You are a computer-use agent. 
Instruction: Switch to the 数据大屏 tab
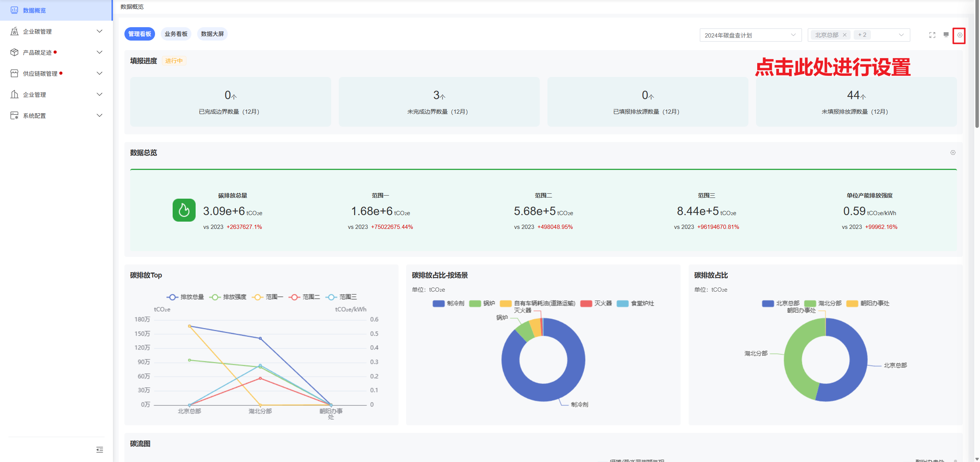[x=212, y=34]
